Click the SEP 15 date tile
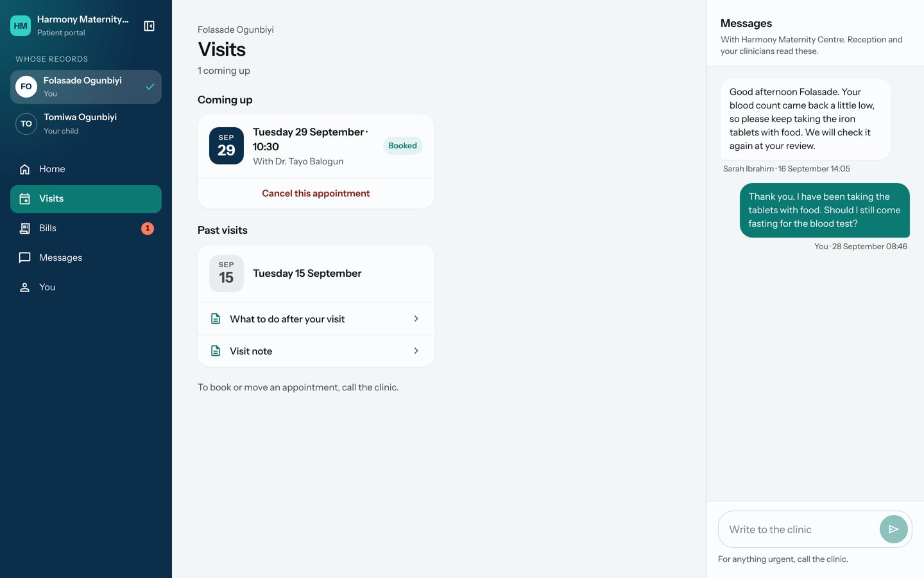The width and height of the screenshot is (924, 578). [x=227, y=273]
